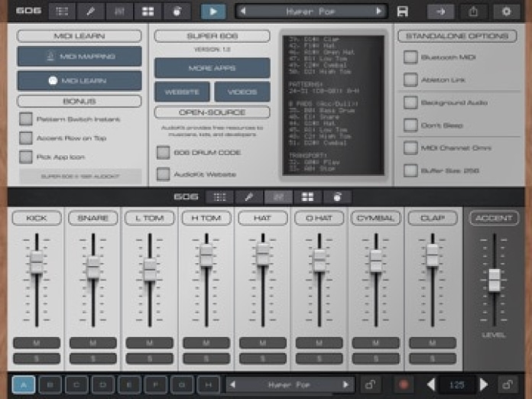Select pattern E

pos(129,384)
